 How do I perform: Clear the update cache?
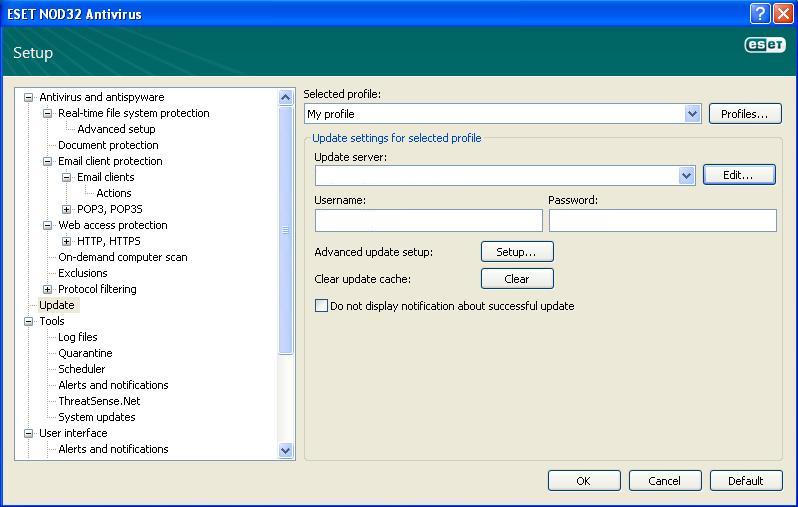click(517, 278)
